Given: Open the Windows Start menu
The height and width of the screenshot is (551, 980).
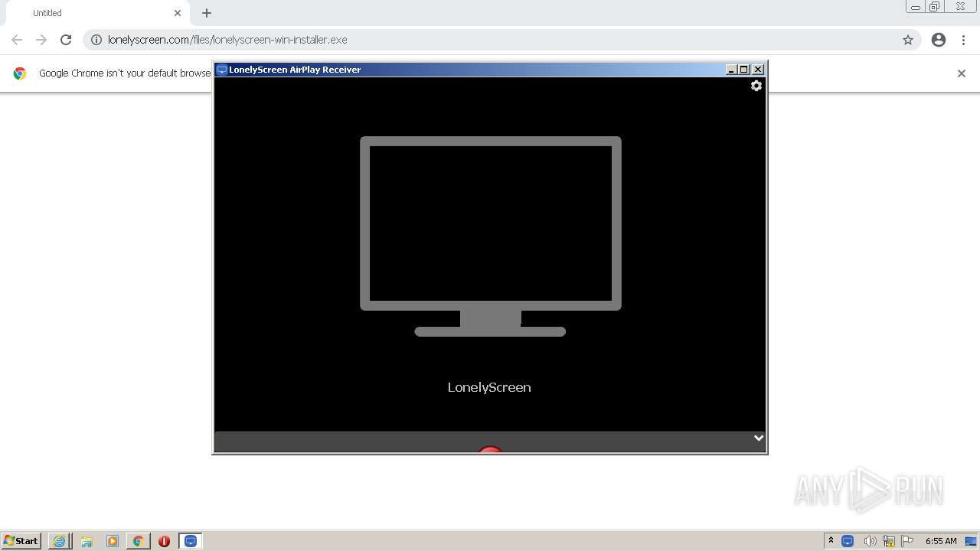Looking at the screenshot, I should point(21,541).
